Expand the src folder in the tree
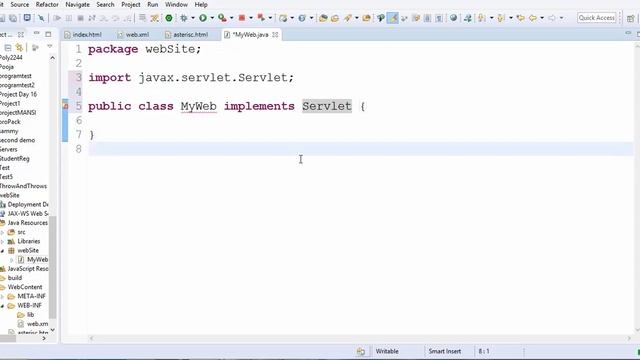The width and height of the screenshot is (640, 360). click(x=3, y=232)
